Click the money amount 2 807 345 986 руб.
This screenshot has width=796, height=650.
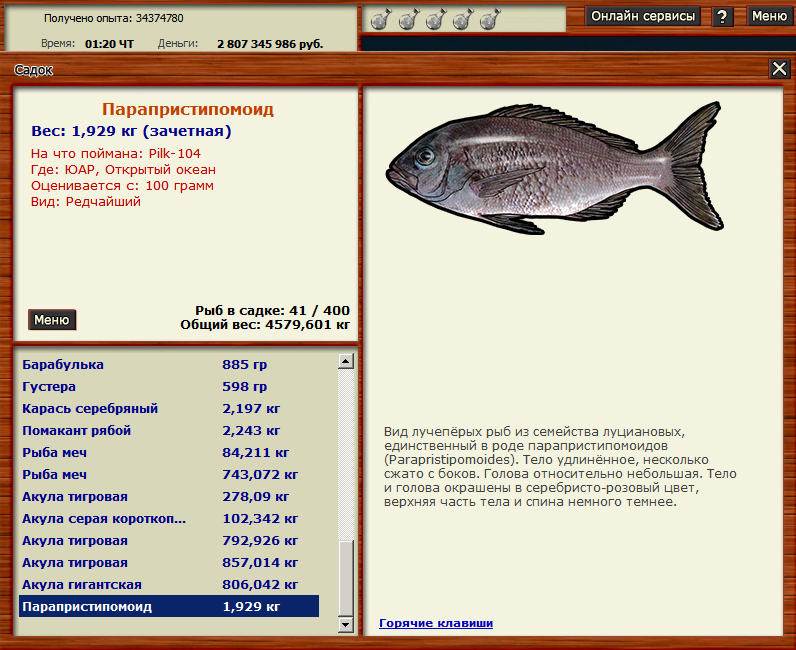click(270, 44)
